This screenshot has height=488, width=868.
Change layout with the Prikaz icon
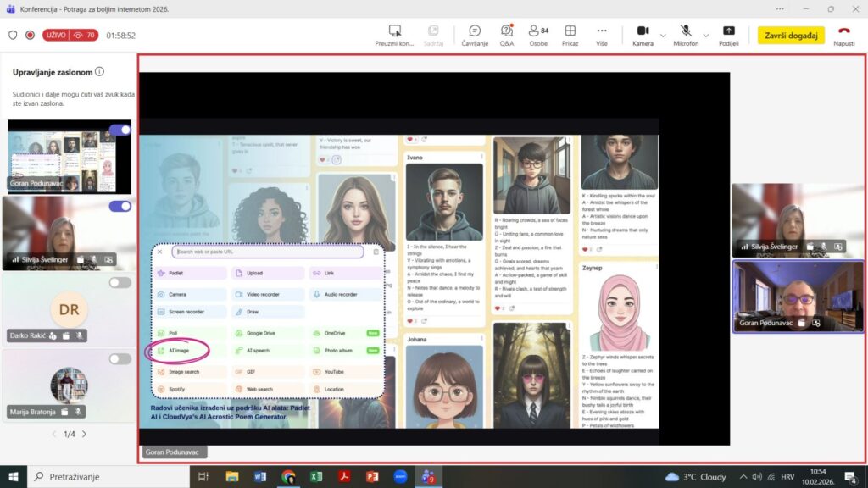570,31
